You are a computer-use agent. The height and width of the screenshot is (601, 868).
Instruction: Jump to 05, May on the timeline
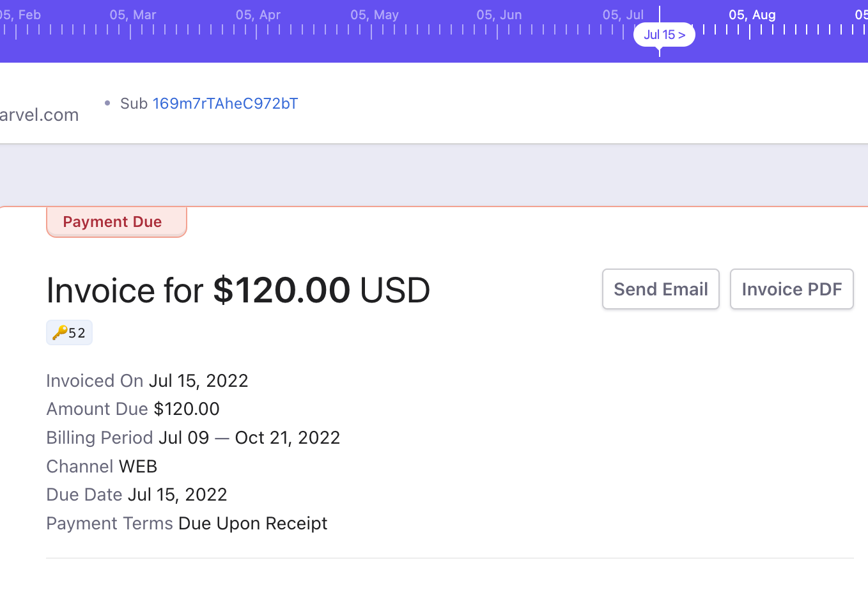[375, 15]
